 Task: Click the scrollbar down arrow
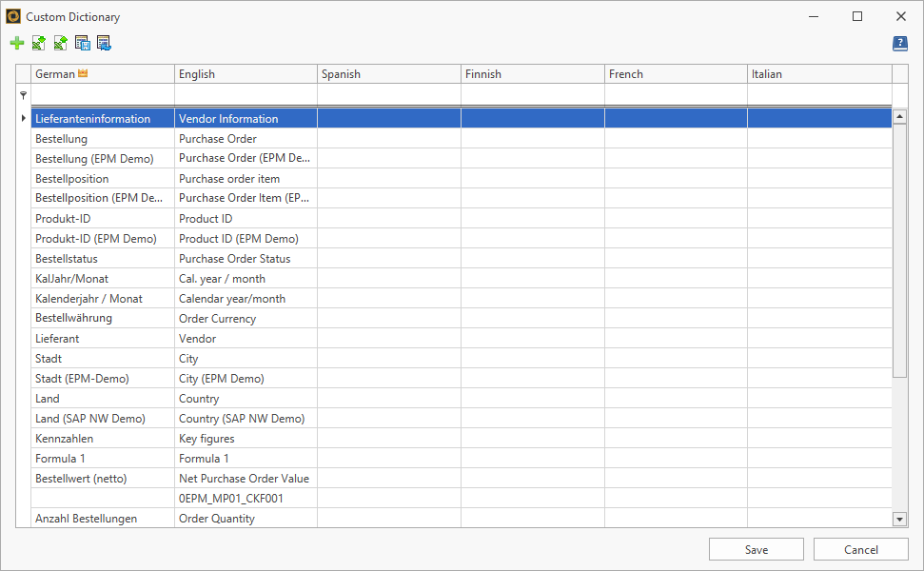coord(899,519)
